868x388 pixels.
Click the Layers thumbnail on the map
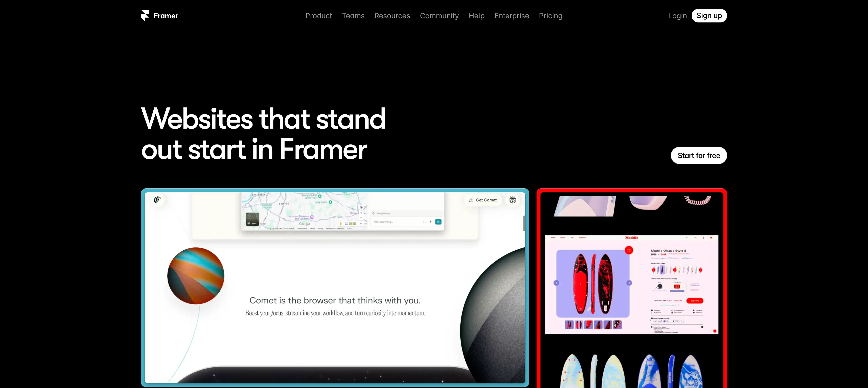(252, 219)
